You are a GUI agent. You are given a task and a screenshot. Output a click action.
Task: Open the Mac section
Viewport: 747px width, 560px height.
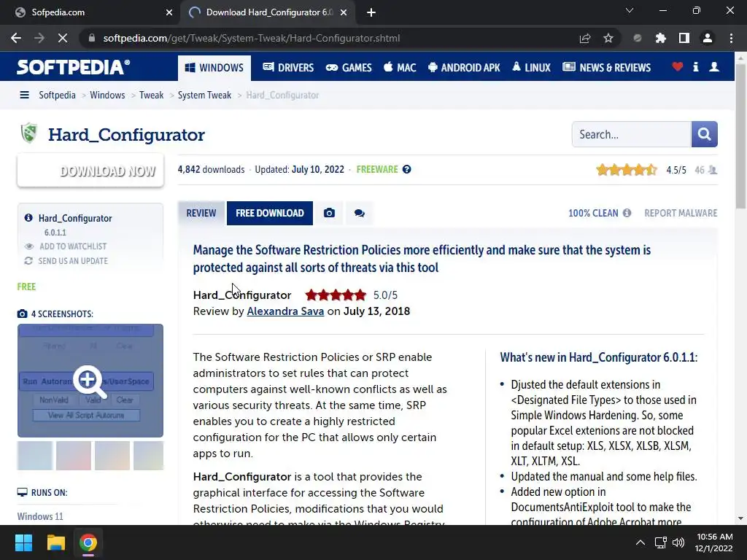(x=400, y=68)
